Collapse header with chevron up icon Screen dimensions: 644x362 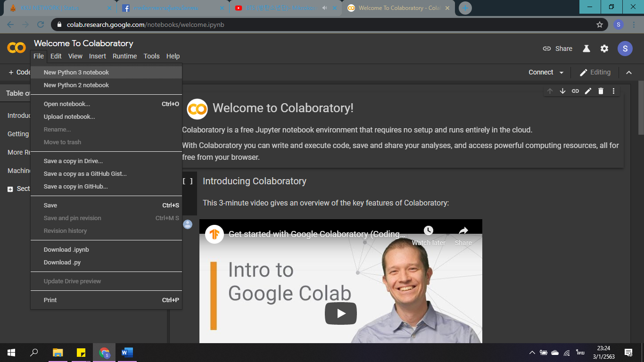click(629, 73)
